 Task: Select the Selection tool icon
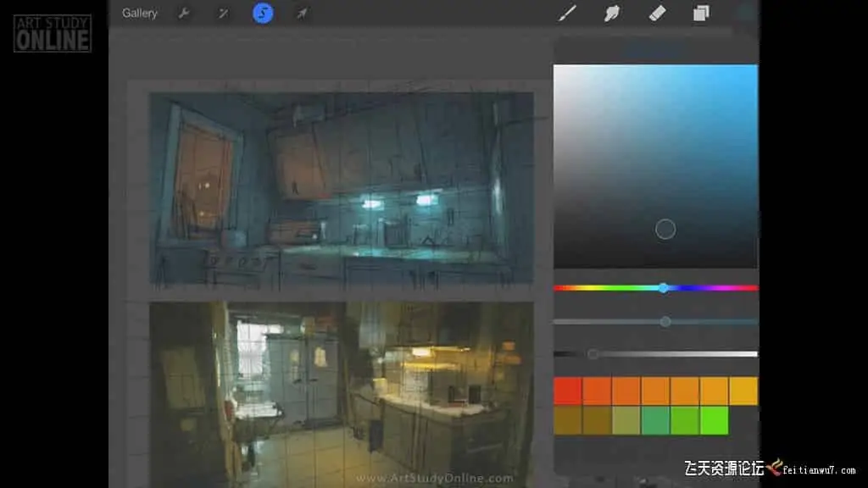click(x=263, y=14)
